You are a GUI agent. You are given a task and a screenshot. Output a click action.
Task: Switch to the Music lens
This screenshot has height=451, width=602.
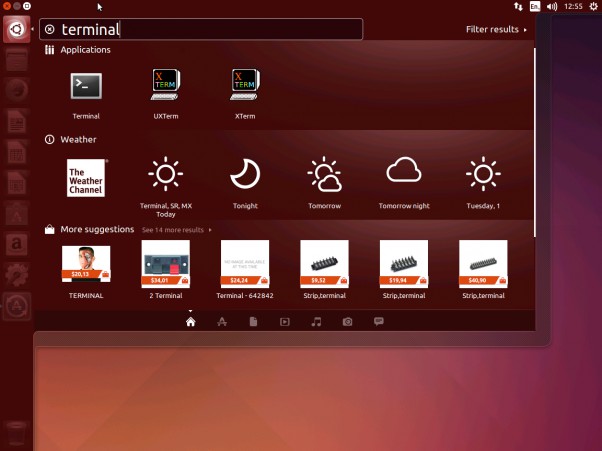(316, 322)
